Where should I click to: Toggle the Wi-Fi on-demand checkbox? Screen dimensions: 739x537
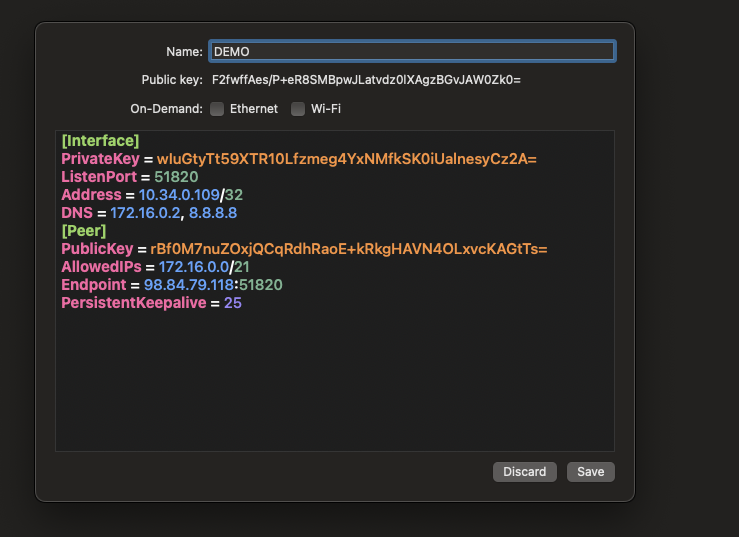(298, 109)
